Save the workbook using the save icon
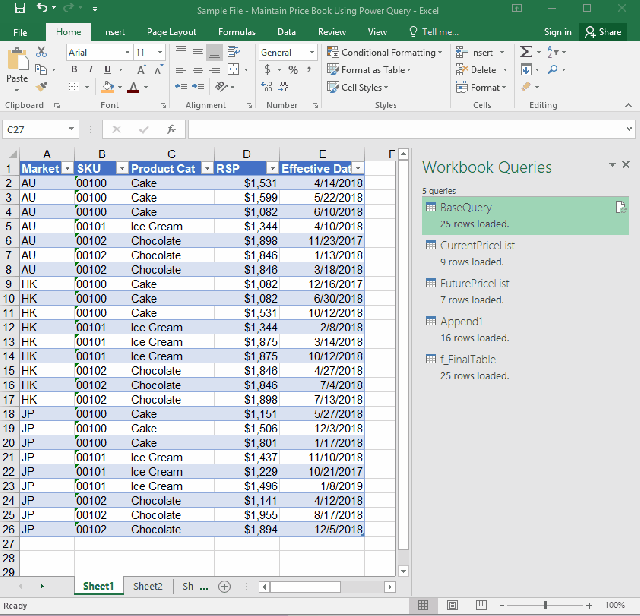The width and height of the screenshot is (640, 616). 20,8
